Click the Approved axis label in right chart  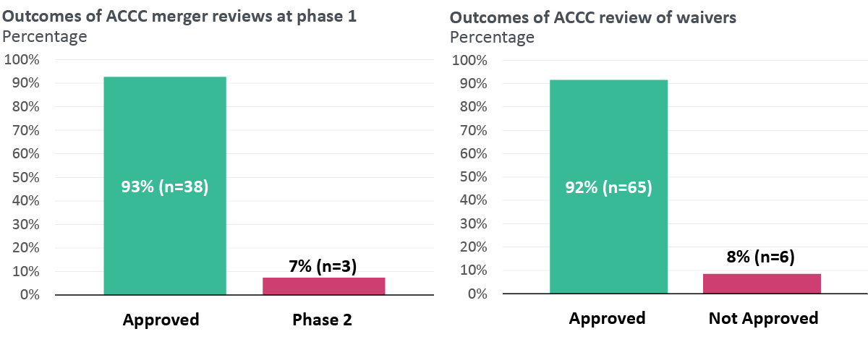(607, 318)
